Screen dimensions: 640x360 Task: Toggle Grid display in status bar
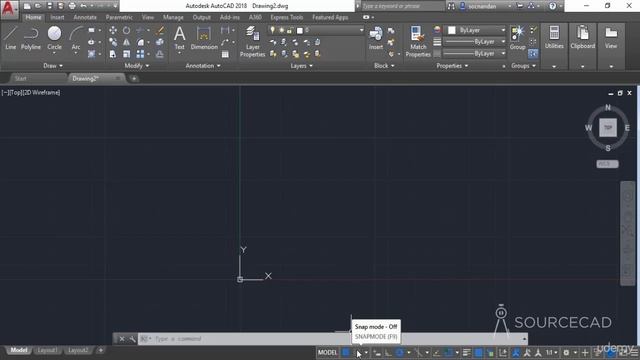click(346, 353)
